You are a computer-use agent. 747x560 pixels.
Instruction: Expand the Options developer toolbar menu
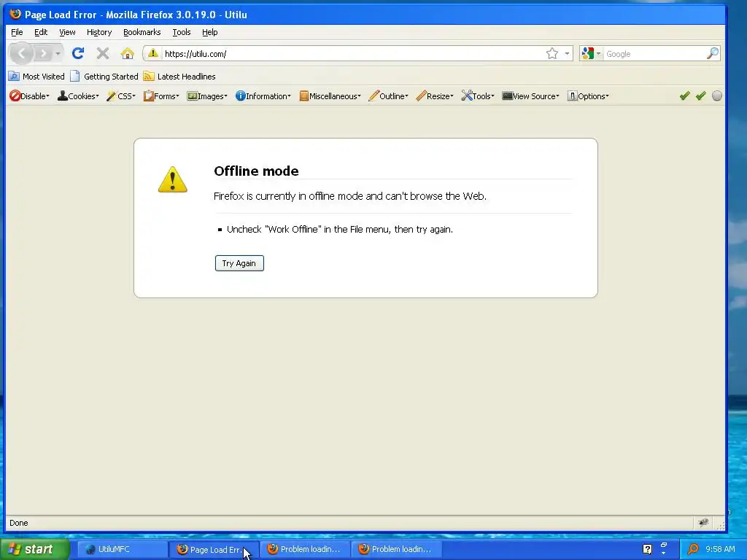click(x=589, y=96)
